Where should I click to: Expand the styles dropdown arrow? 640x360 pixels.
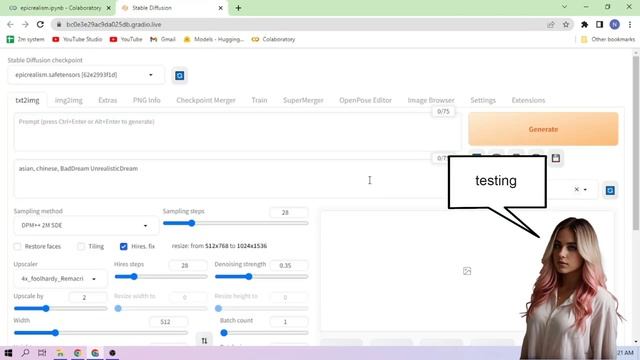click(x=585, y=190)
